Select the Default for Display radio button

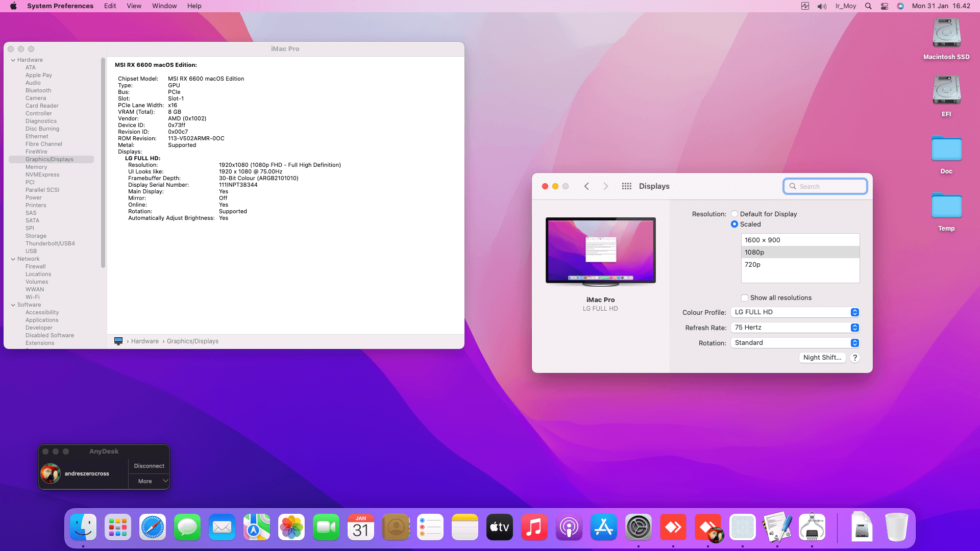pos(734,214)
